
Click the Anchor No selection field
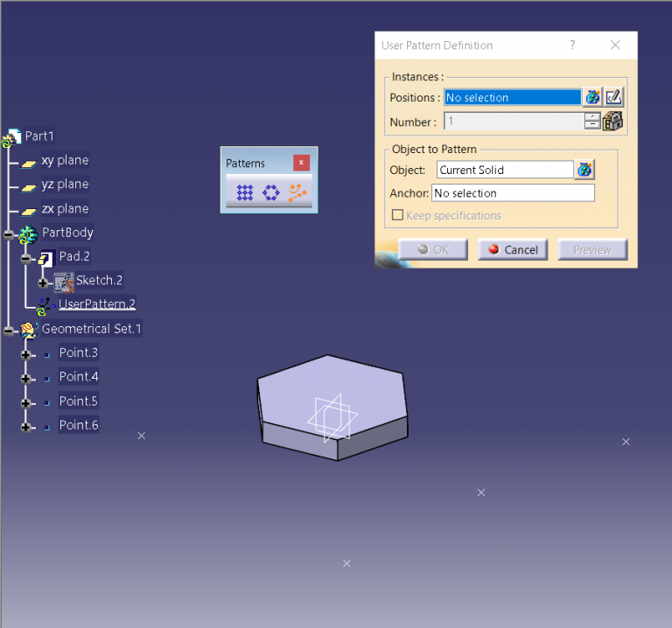tap(513, 192)
